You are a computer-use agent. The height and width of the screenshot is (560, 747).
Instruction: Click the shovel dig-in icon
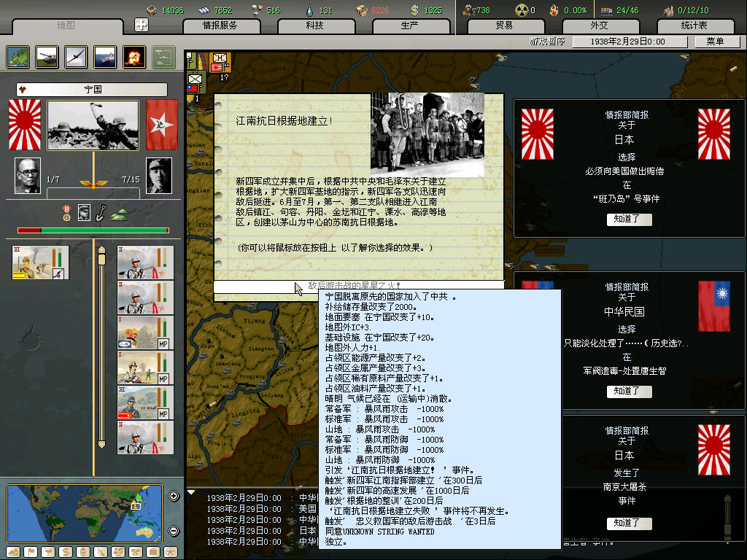[x=101, y=212]
